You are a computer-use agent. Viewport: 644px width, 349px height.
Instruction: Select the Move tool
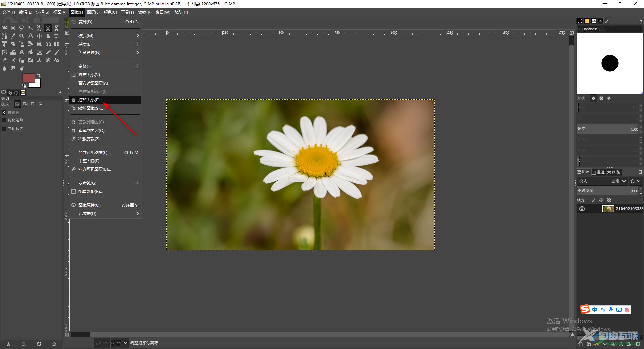coord(39,36)
